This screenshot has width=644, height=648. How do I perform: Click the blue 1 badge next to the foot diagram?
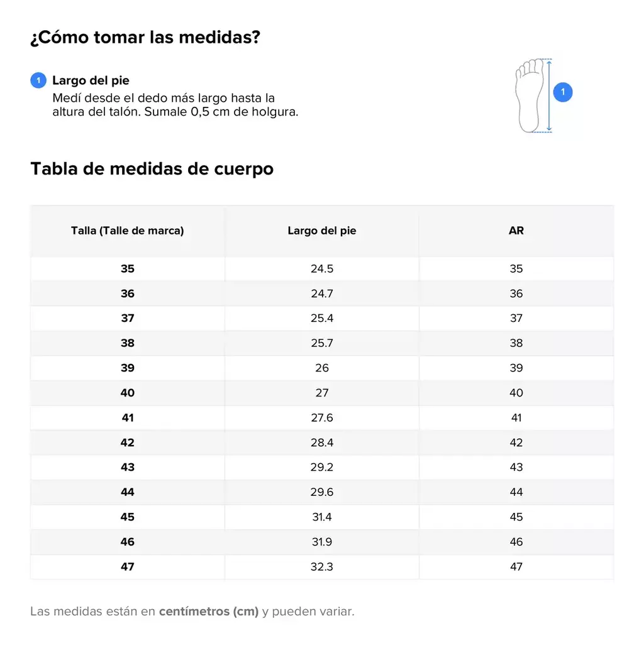point(563,92)
